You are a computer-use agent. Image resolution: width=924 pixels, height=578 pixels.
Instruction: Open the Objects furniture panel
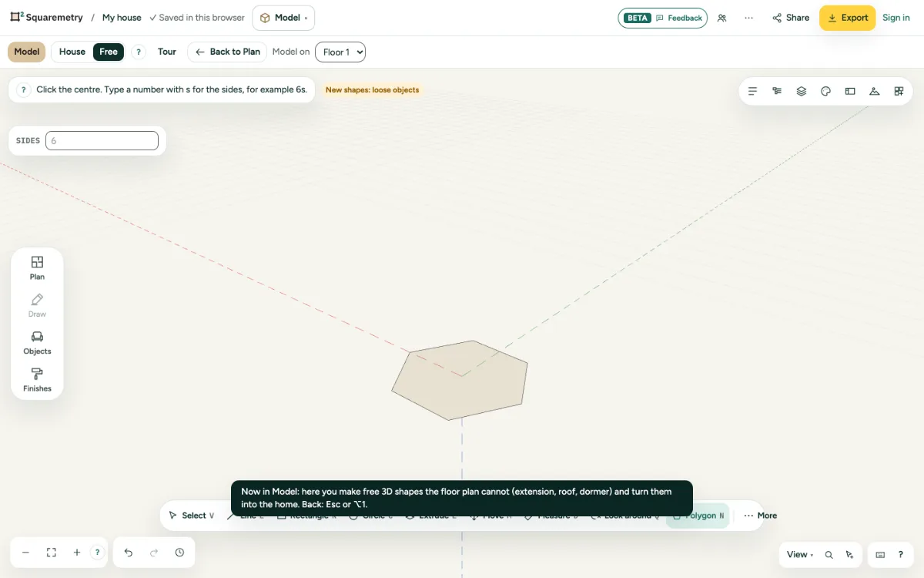click(37, 343)
